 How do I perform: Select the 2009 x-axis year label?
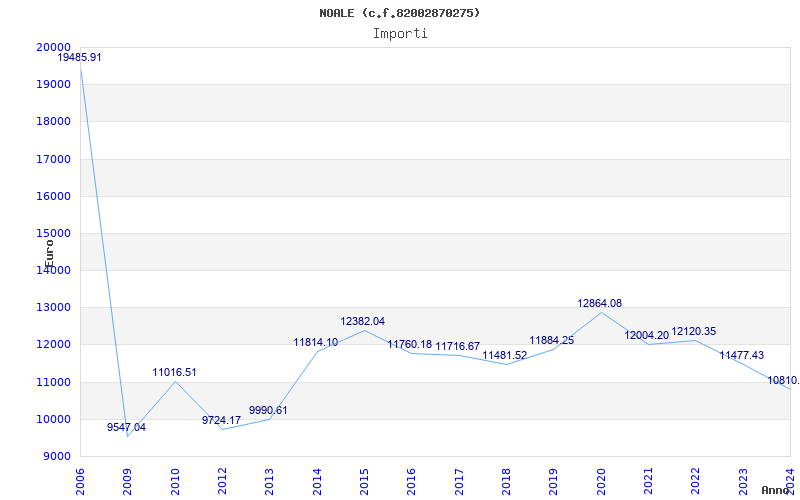tap(127, 481)
